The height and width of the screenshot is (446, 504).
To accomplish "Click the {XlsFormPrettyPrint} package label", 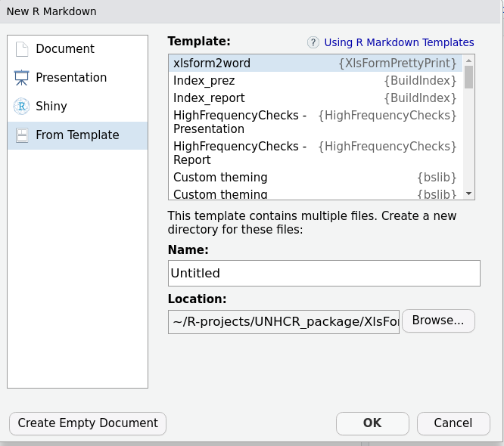I will (397, 63).
